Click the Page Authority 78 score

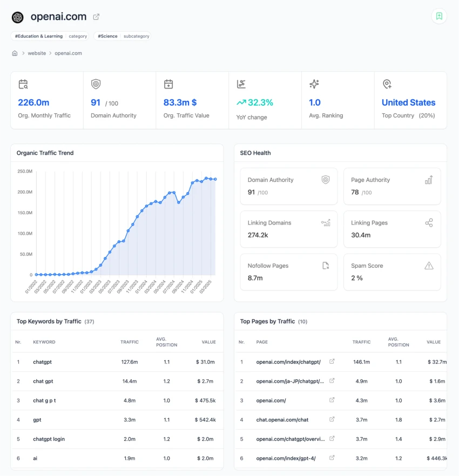(x=355, y=192)
